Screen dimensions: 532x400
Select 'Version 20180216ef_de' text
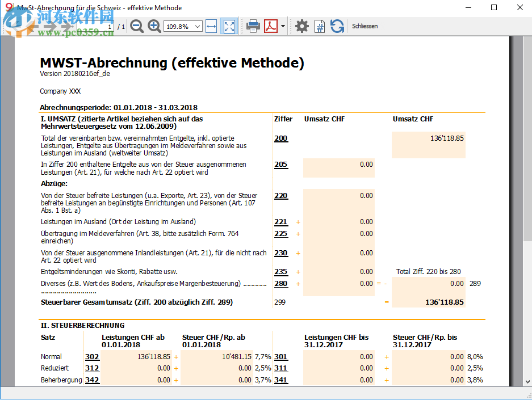[75, 74]
